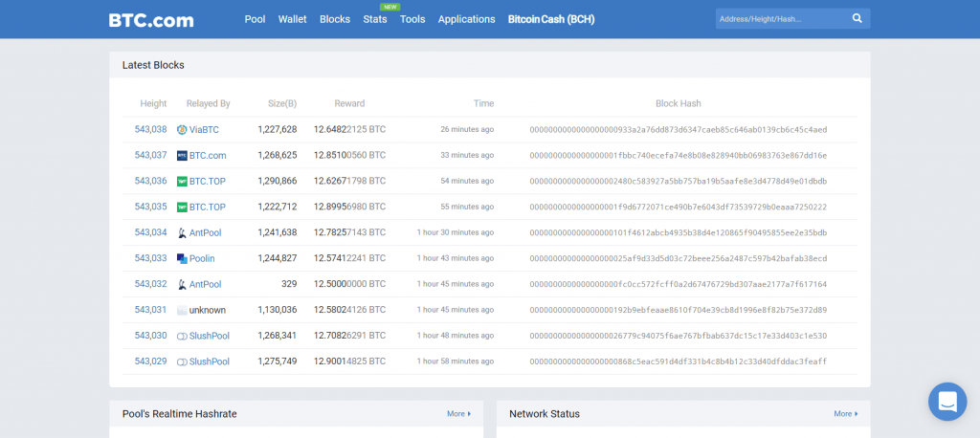Open the Tools menu
Screen dimensions: 980x438
click(x=412, y=19)
